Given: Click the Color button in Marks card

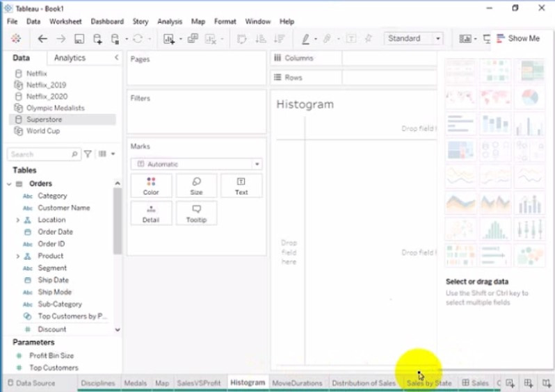Looking at the screenshot, I should [x=151, y=186].
